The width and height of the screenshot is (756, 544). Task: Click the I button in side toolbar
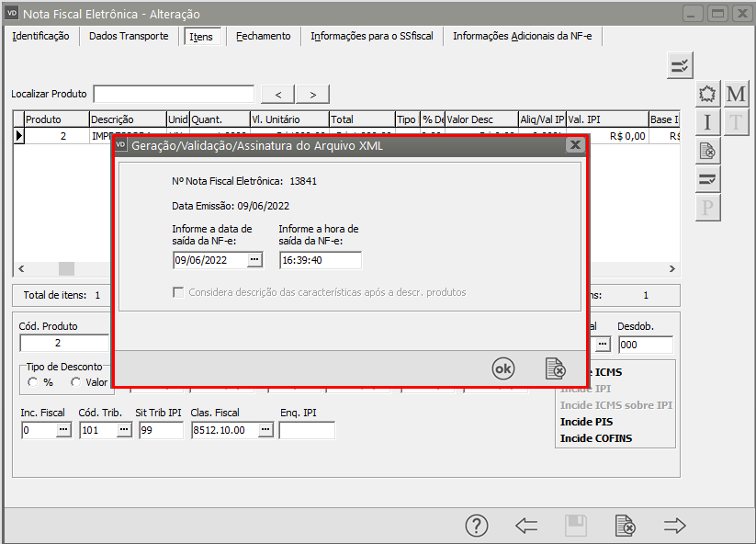point(707,122)
